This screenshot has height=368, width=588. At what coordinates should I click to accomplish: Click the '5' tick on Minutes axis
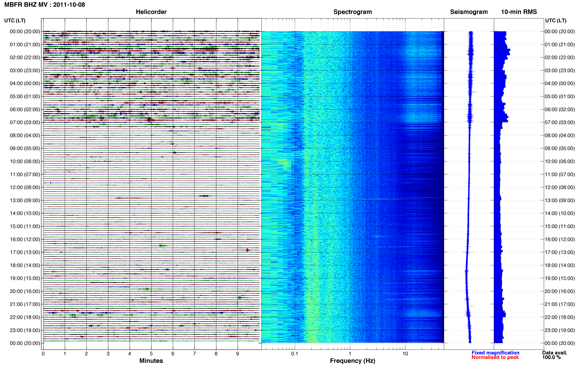tap(151, 354)
